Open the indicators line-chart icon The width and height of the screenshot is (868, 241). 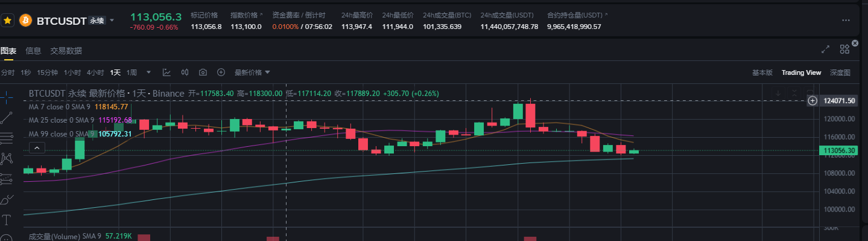coord(166,72)
